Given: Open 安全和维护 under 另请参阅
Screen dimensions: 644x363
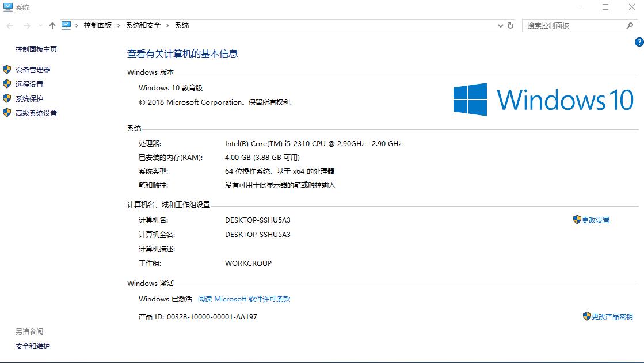Looking at the screenshot, I should click(32, 346).
